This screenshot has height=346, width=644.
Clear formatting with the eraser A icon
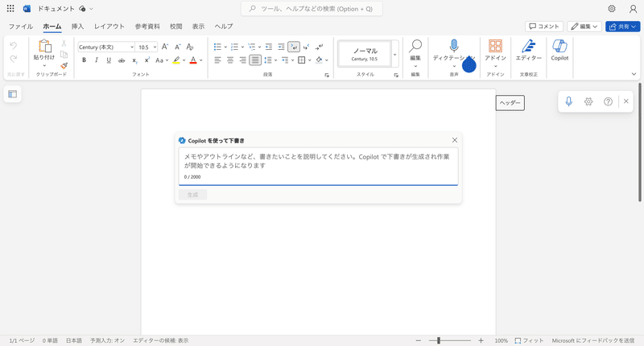pos(190,47)
